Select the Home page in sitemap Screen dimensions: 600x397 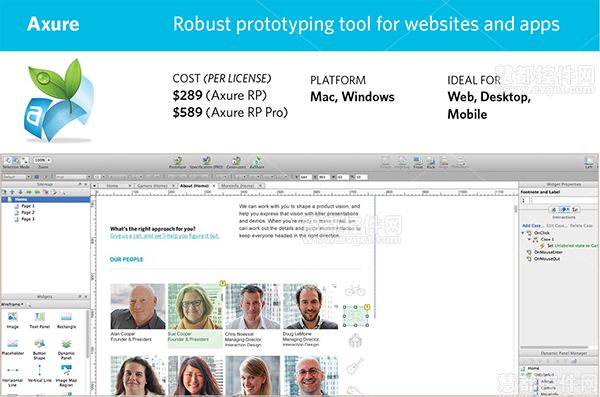tap(46, 199)
